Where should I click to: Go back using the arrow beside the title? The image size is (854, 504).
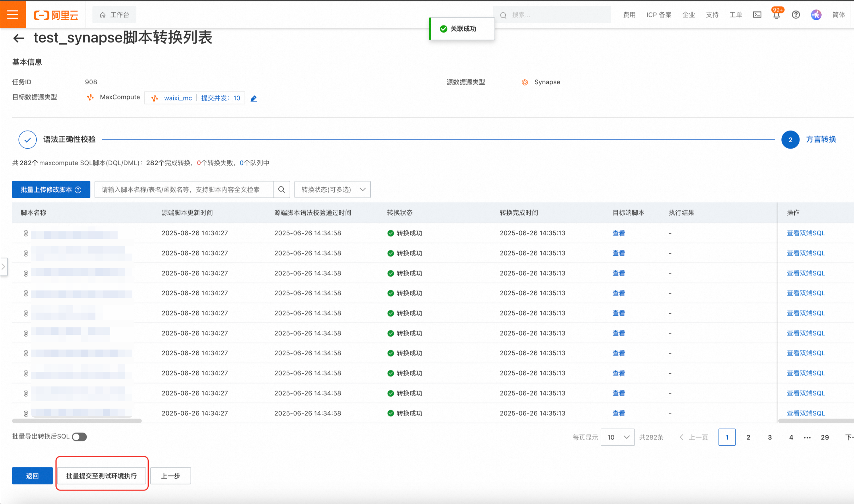(18, 38)
